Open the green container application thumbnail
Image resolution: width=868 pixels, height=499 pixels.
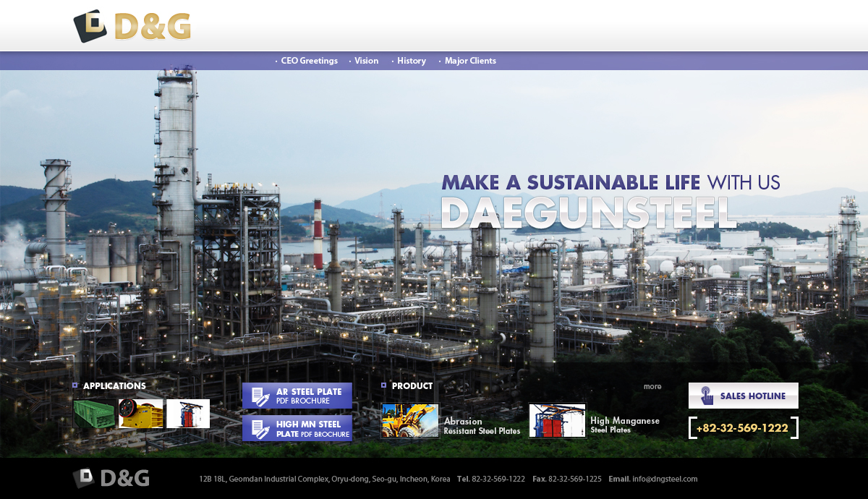[94, 414]
